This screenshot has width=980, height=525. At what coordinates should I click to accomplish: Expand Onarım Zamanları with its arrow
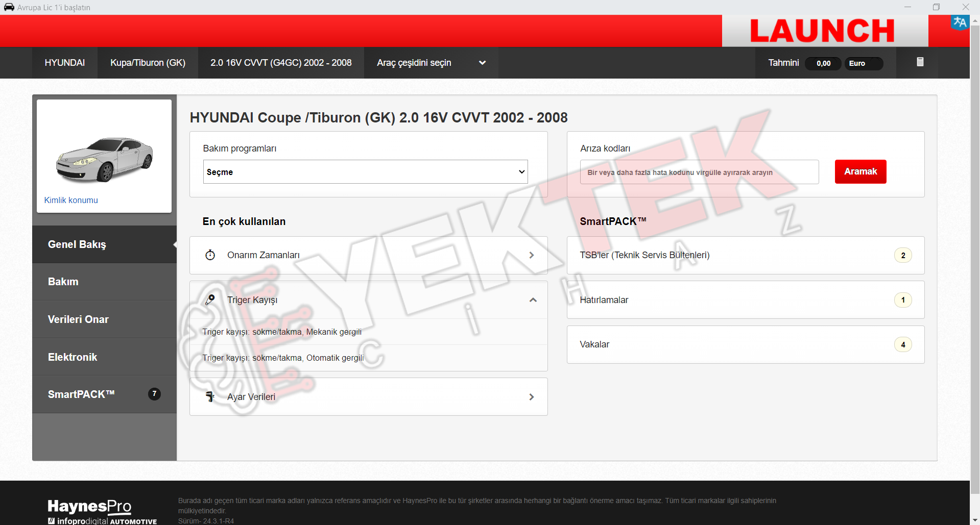coord(532,255)
